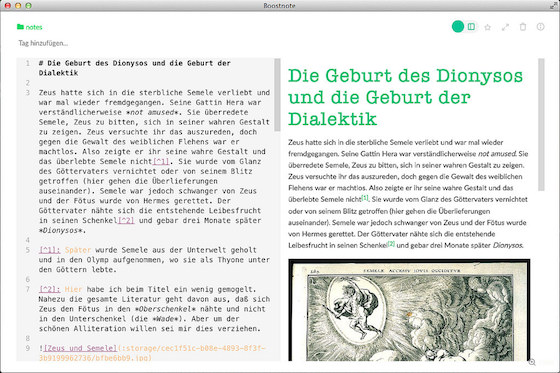This screenshot has height=373, width=560.
Task: Switch to split editor view icon
Action: (x=471, y=26)
